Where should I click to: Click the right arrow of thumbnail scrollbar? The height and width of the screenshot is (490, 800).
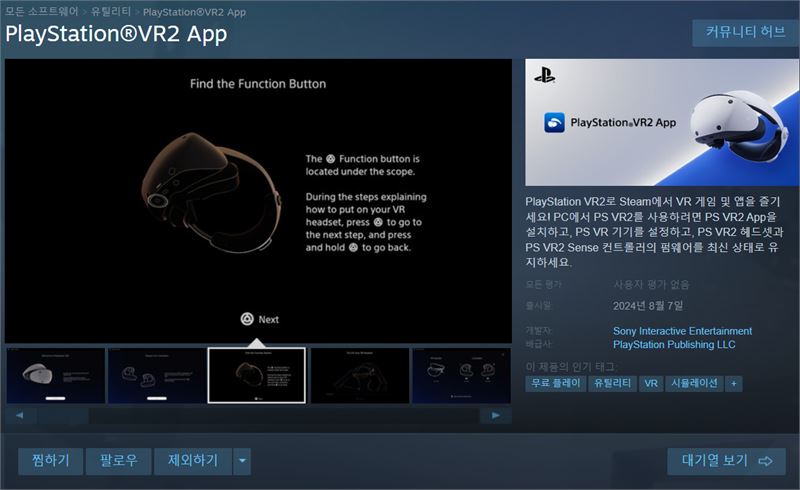point(495,415)
